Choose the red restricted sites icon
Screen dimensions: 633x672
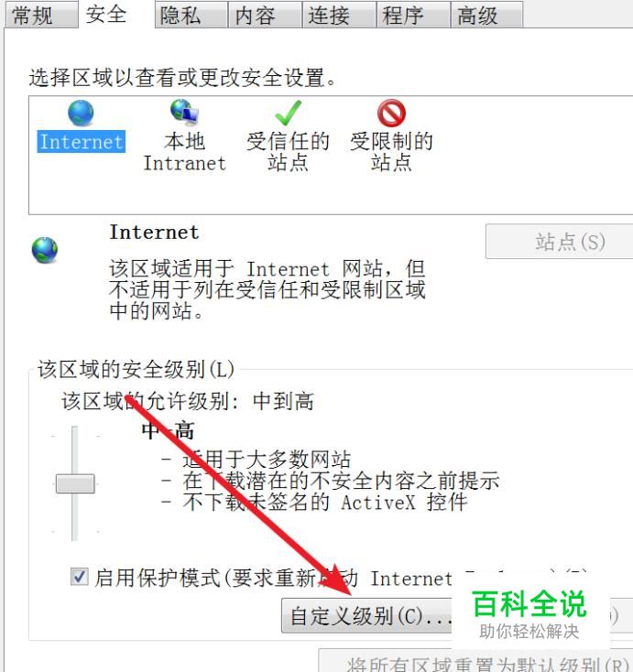point(391,114)
